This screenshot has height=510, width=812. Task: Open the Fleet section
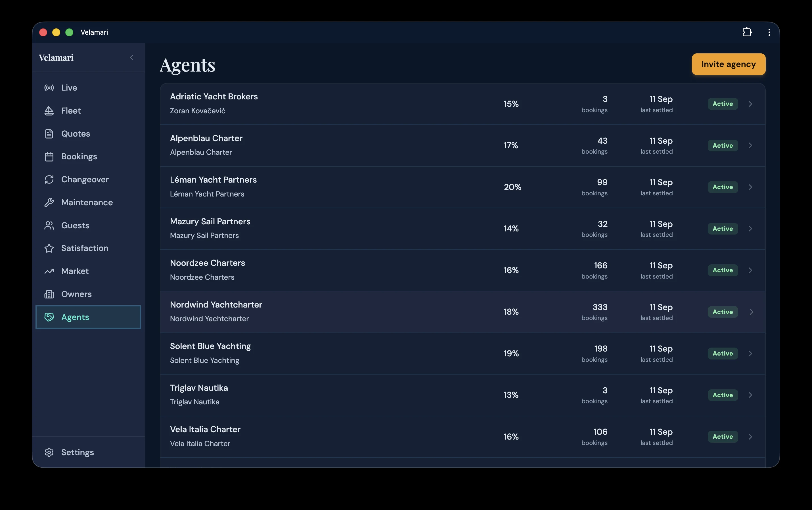88,111
